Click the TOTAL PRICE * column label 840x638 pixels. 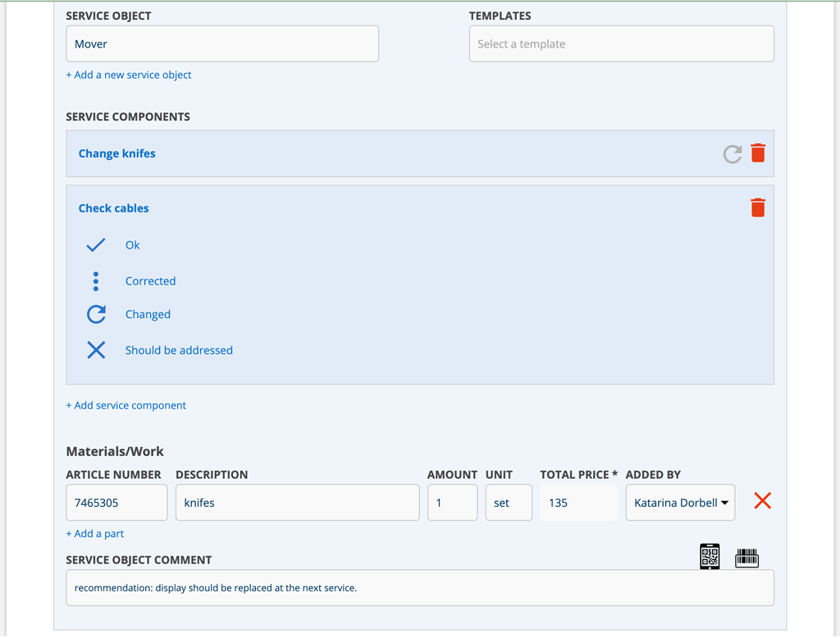coord(578,475)
